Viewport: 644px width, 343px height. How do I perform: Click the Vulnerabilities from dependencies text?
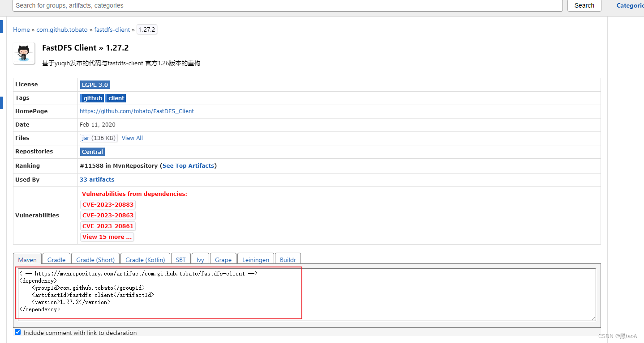click(134, 194)
